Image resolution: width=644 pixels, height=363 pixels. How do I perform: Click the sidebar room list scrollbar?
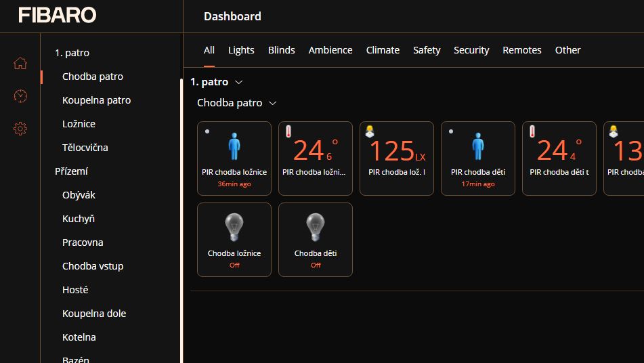point(181,221)
